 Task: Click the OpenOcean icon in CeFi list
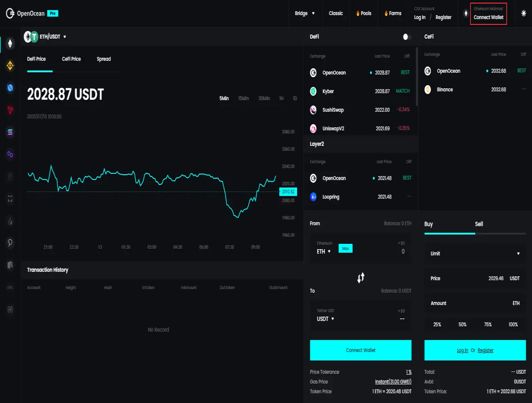(428, 71)
